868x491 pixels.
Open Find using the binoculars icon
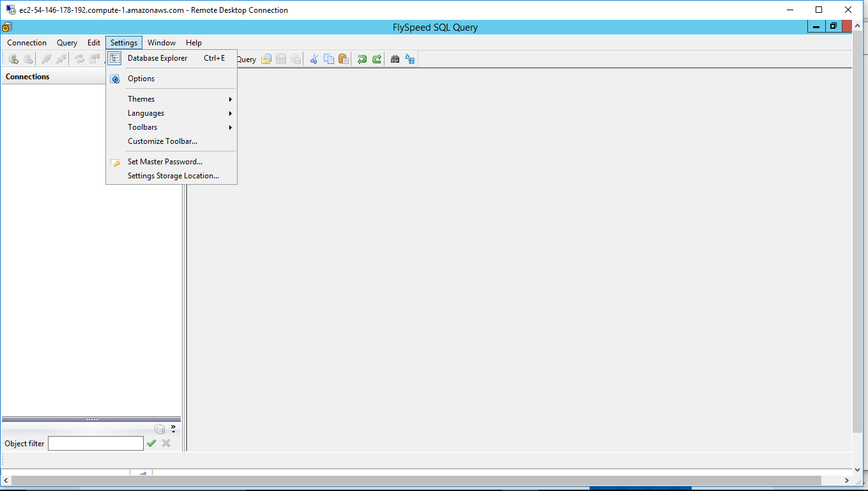click(x=395, y=59)
